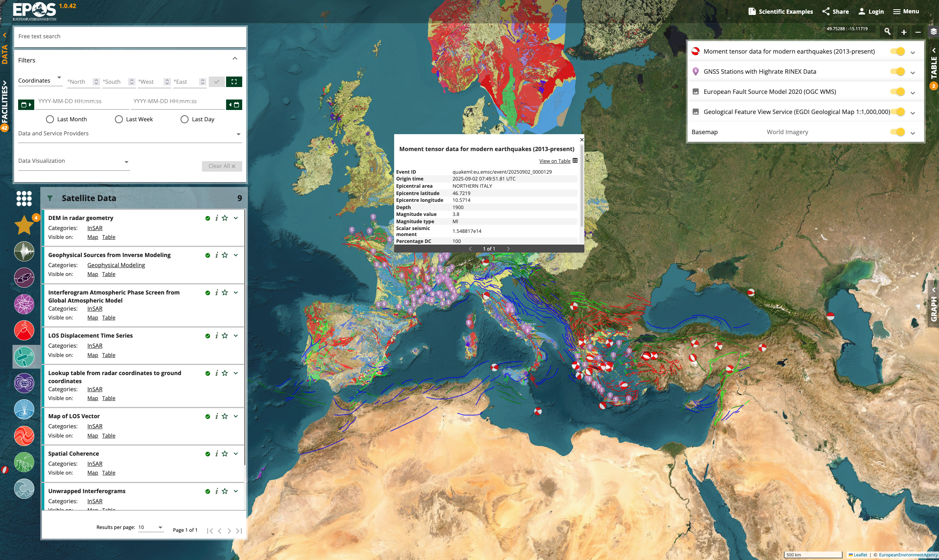Expand Moment tensor data layer options chevron

tap(913, 52)
